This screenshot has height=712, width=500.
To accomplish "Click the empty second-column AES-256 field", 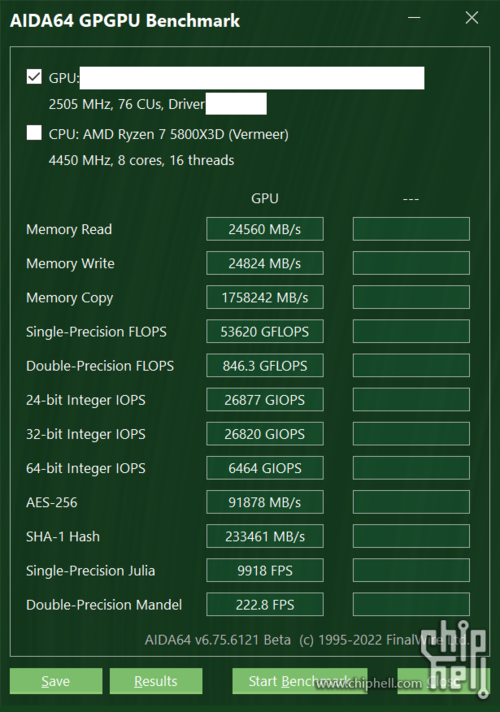I will (411, 502).
